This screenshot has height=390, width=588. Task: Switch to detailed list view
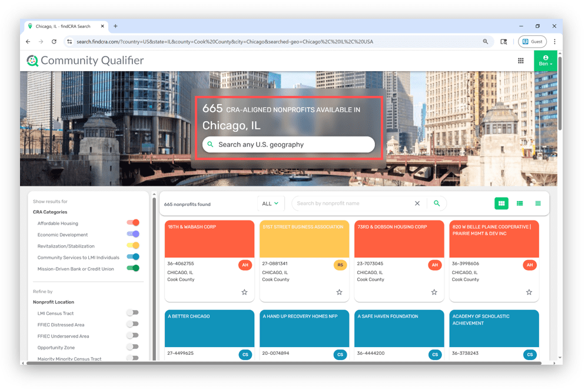[x=520, y=204]
